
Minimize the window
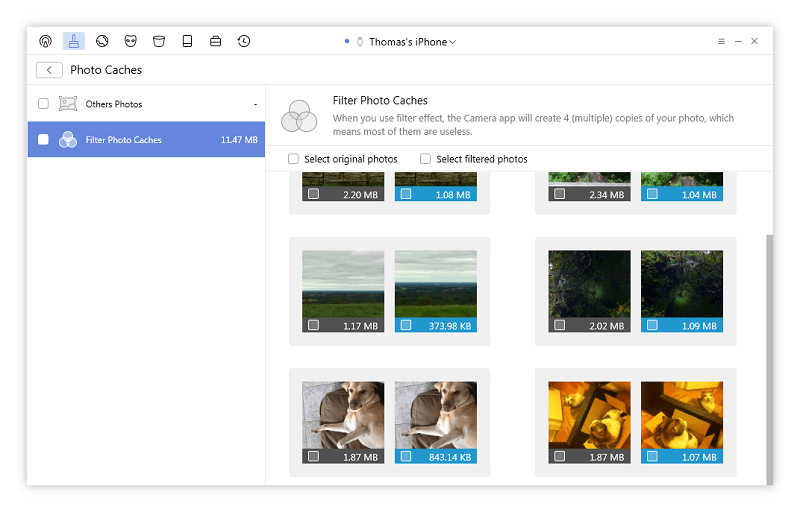738,41
